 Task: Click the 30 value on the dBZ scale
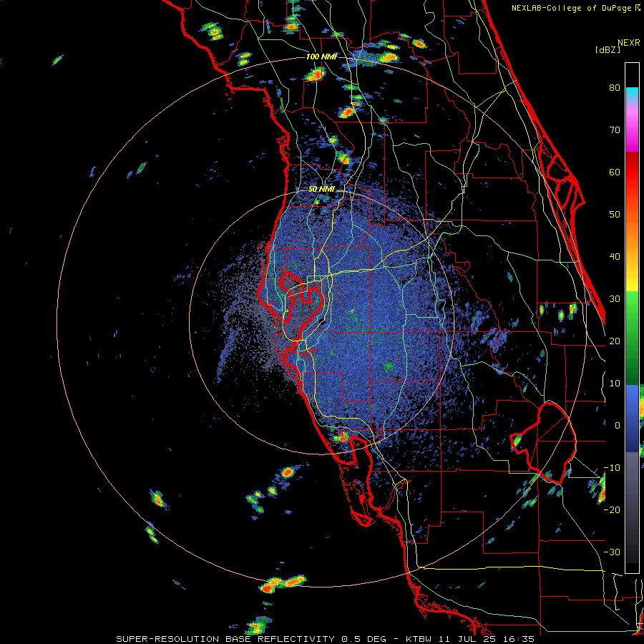coord(615,299)
